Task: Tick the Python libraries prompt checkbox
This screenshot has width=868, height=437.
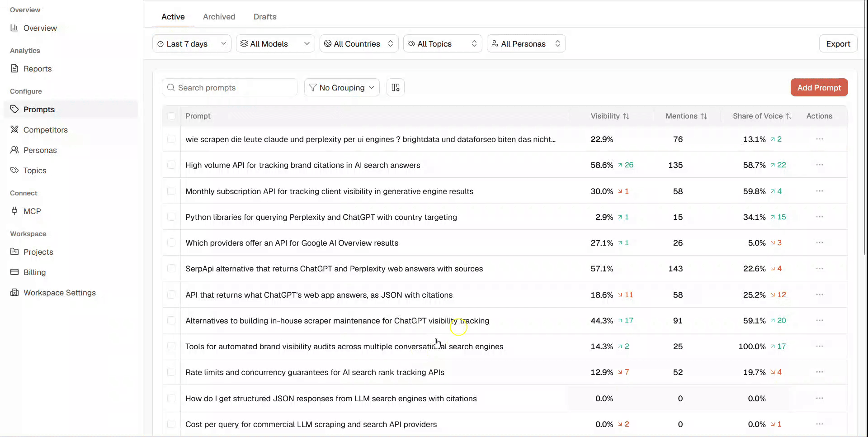Action: coord(171,217)
